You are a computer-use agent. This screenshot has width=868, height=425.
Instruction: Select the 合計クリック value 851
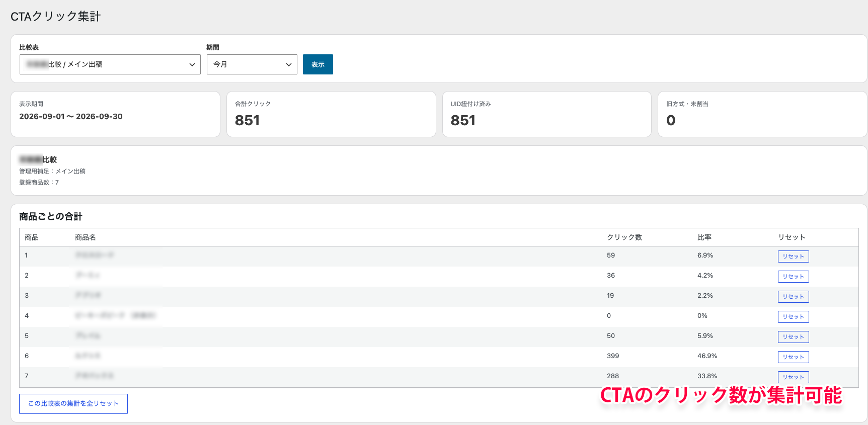point(247,121)
